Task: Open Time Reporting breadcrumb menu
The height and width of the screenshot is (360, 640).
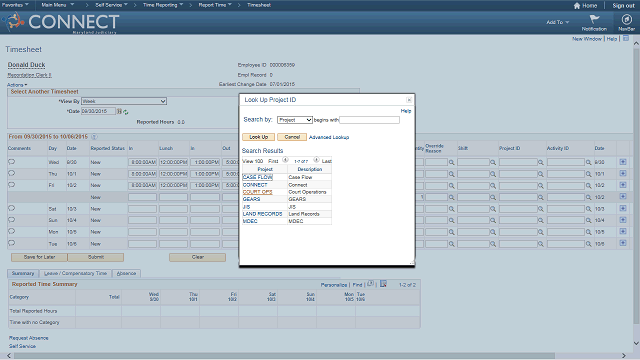Action: pyautogui.click(x=163, y=5)
